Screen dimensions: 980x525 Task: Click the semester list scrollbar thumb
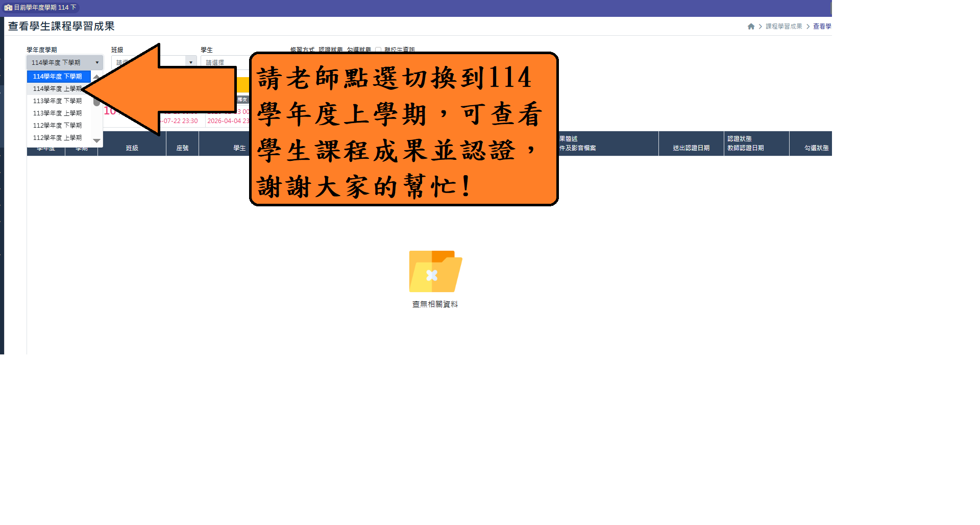[x=96, y=102]
